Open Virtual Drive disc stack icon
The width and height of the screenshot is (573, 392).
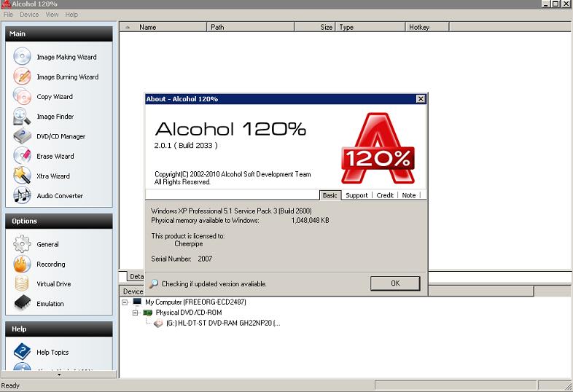[22, 283]
